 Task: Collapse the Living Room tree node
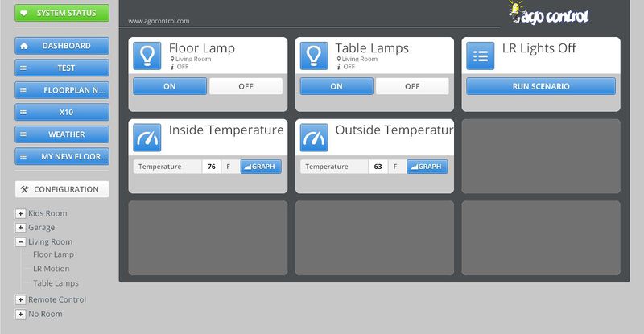tap(20, 241)
